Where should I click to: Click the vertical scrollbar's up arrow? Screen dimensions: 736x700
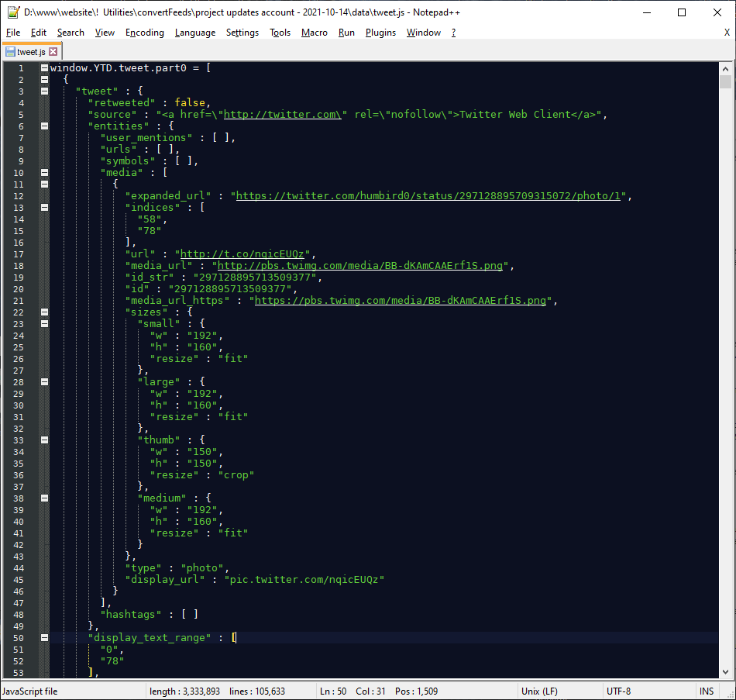tap(725, 68)
